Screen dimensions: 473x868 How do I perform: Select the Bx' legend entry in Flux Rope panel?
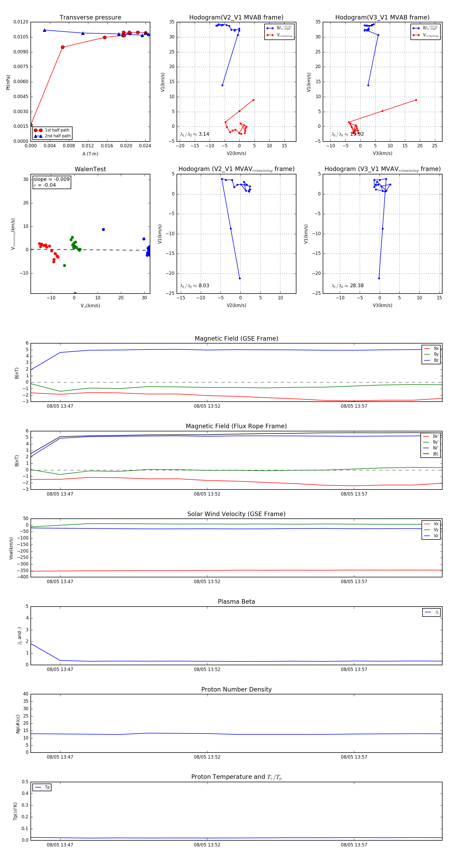(x=431, y=436)
